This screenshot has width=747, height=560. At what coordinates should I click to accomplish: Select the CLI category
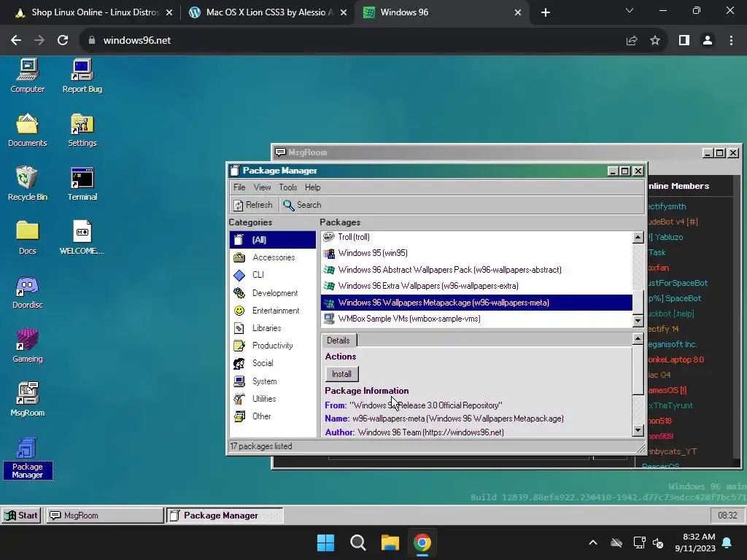[x=273, y=275]
